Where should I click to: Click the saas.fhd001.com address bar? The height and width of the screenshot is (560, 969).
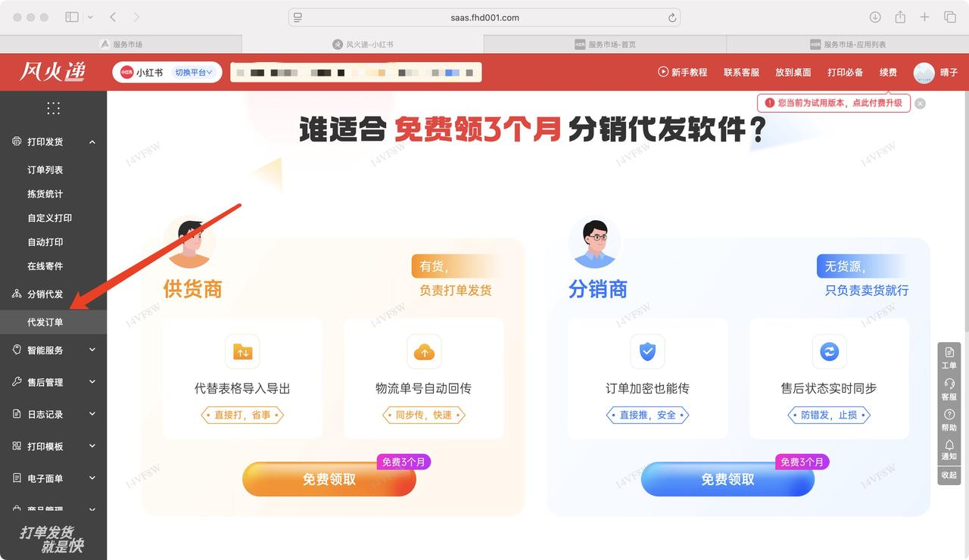click(x=484, y=17)
